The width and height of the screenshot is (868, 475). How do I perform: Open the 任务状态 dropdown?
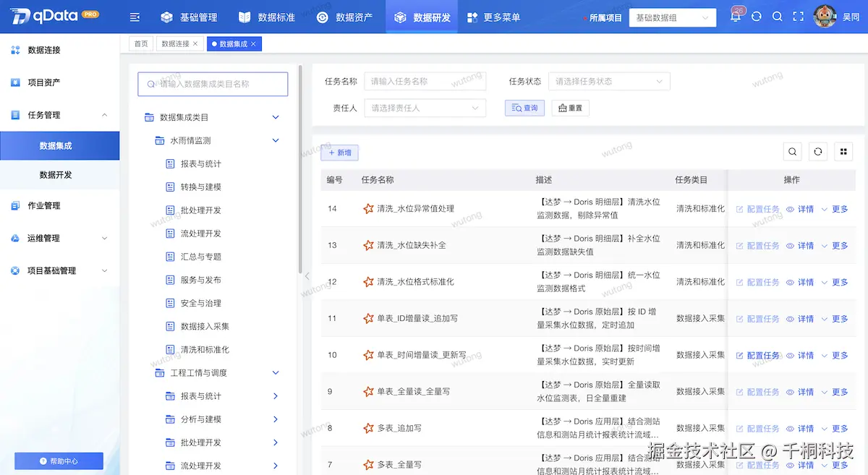click(x=609, y=81)
